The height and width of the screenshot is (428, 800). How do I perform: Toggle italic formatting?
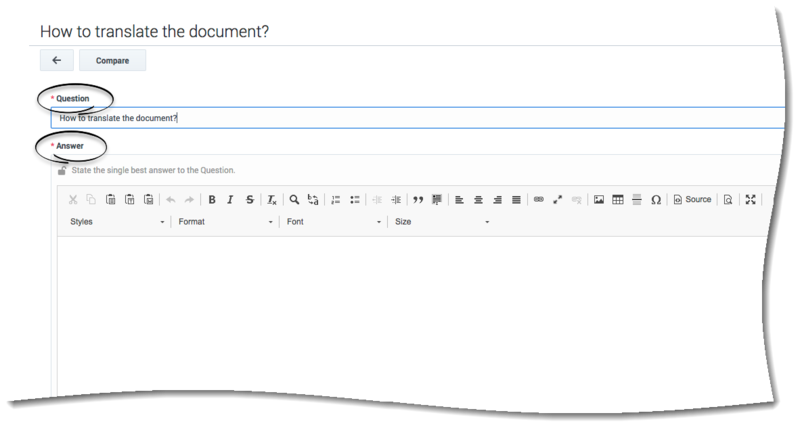[230, 199]
